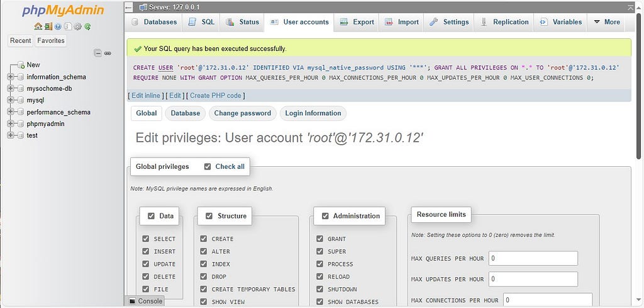Viewport: 644px width, 308px height.
Task: Uncheck the DROP privilege
Action: pos(204,277)
